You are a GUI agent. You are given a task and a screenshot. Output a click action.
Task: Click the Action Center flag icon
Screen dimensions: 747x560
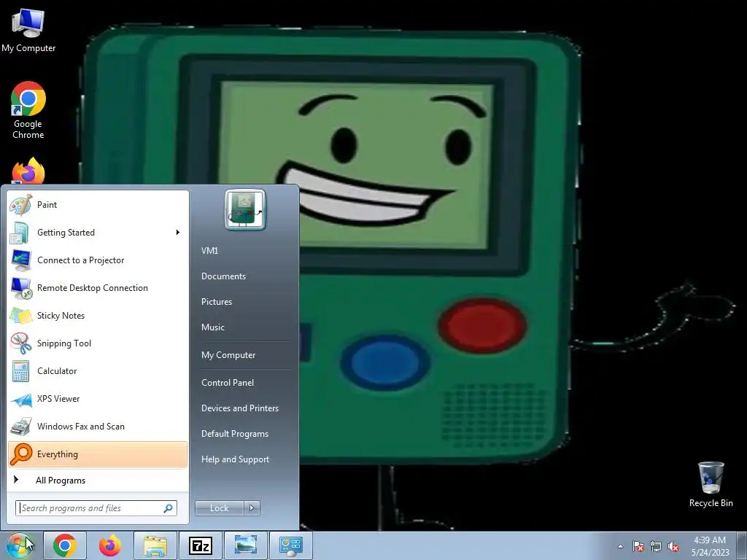click(638, 546)
